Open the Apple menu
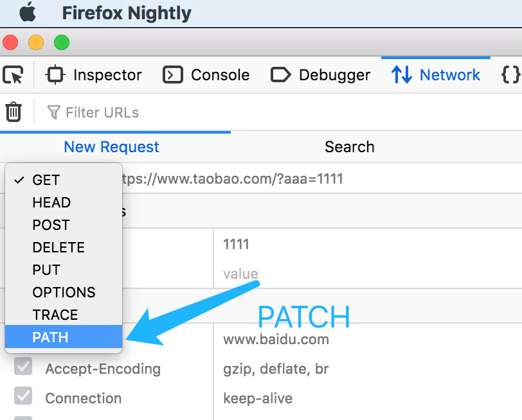 click(27, 12)
